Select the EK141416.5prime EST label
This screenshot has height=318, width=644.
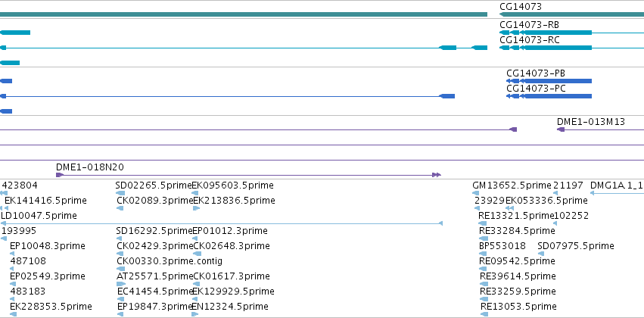(x=45, y=201)
